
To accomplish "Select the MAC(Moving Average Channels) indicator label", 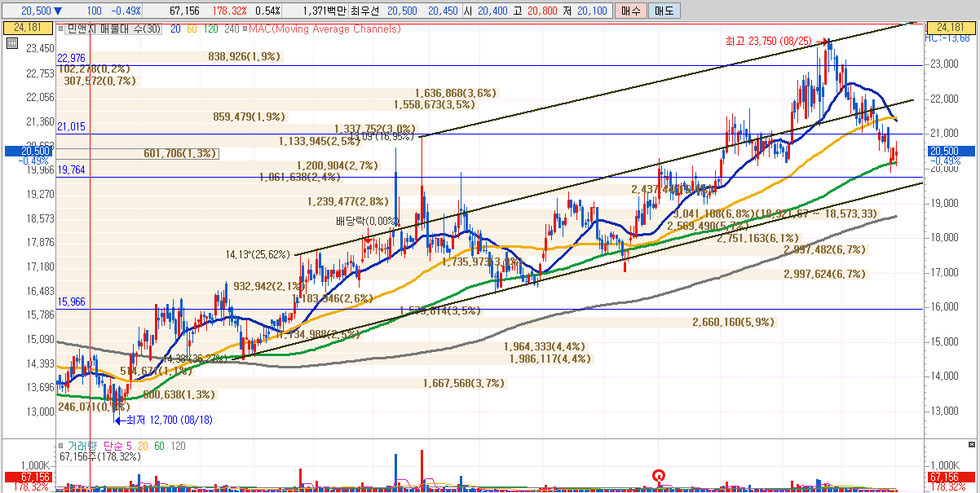I will click(324, 29).
